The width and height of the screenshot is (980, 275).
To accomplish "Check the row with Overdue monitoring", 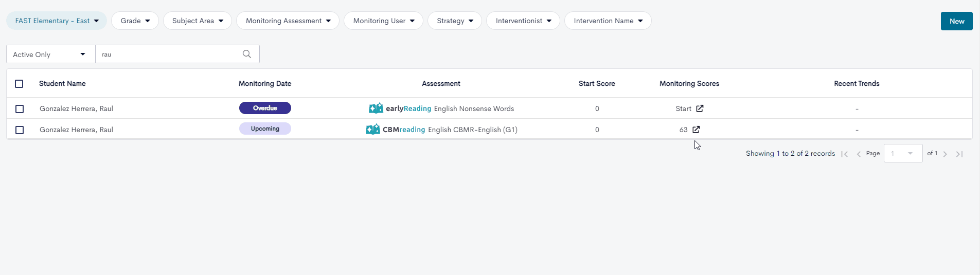I will pyautogui.click(x=20, y=109).
